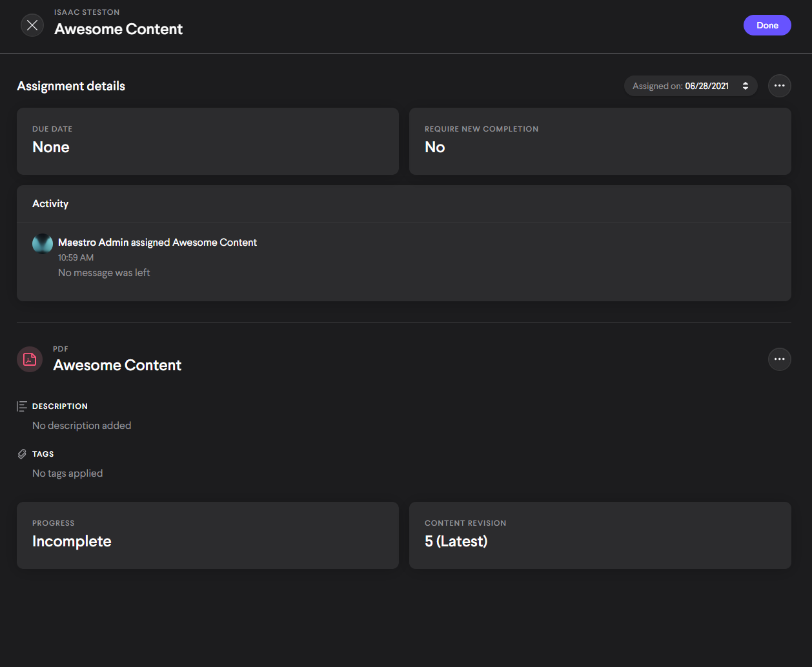The height and width of the screenshot is (667, 812).
Task: Click the Isaac Steston name label
Action: point(86,12)
